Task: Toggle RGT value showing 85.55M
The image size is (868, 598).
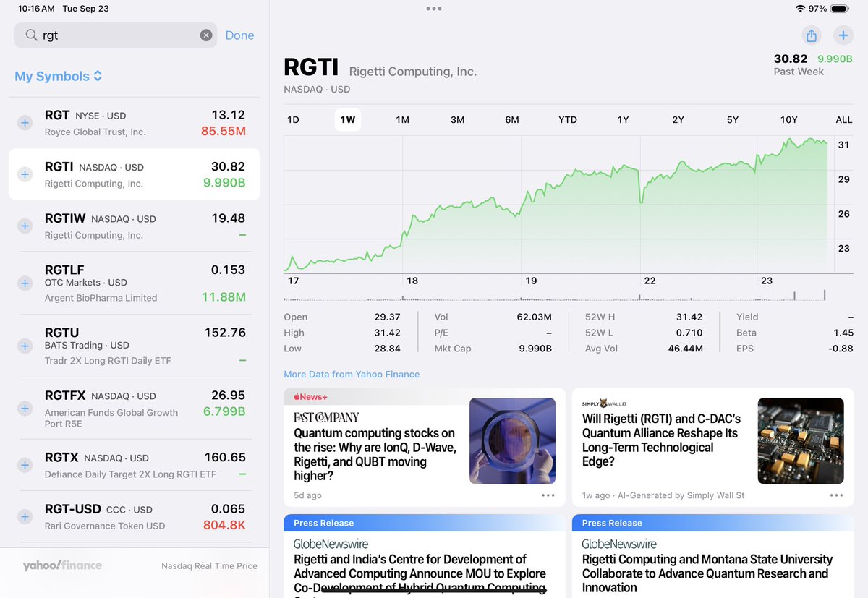Action: [x=224, y=131]
